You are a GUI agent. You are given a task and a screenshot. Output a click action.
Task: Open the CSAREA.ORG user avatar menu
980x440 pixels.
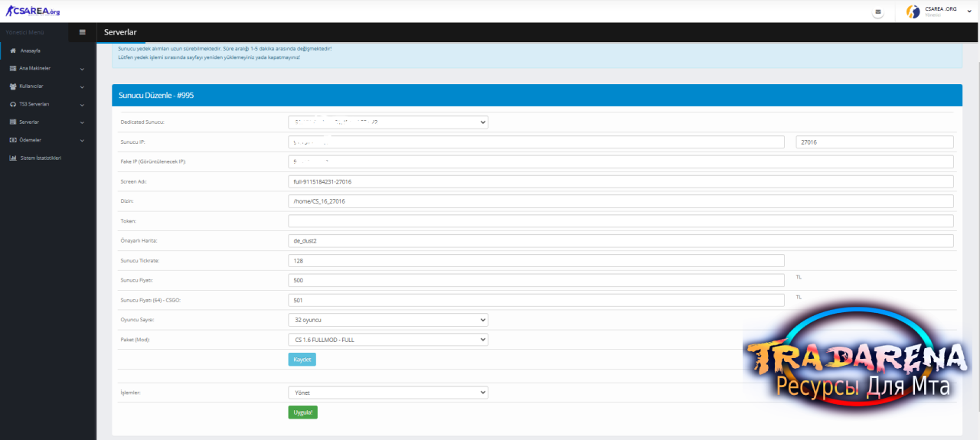click(x=913, y=11)
